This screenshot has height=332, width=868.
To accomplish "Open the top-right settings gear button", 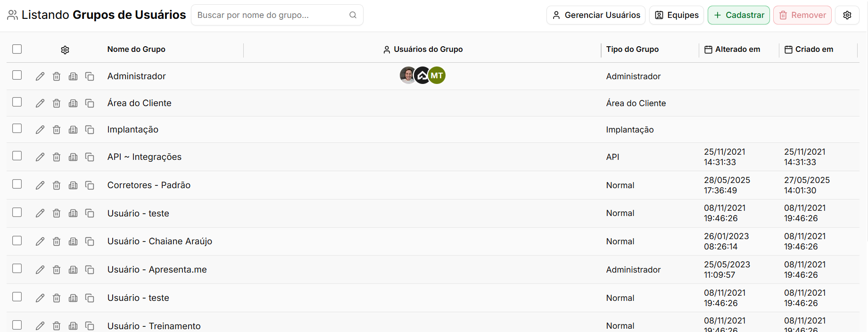I will click(847, 15).
